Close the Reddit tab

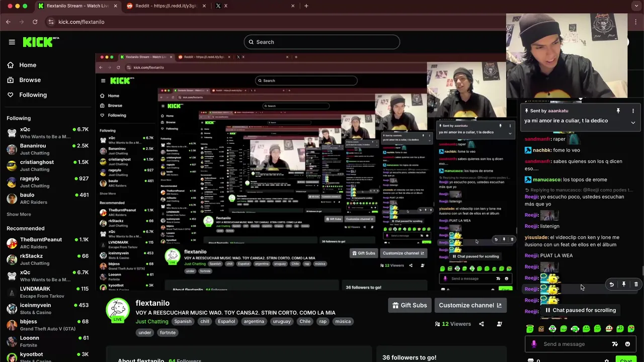pos(205,6)
